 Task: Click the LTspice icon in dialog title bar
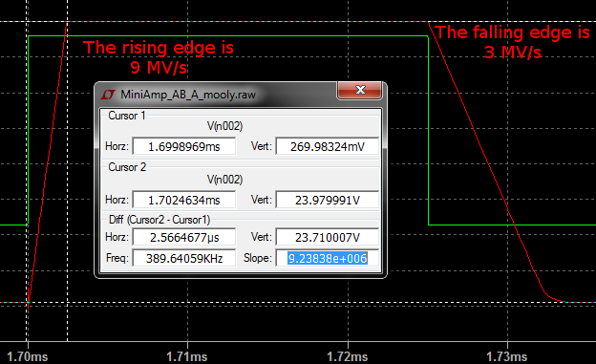click(x=108, y=95)
